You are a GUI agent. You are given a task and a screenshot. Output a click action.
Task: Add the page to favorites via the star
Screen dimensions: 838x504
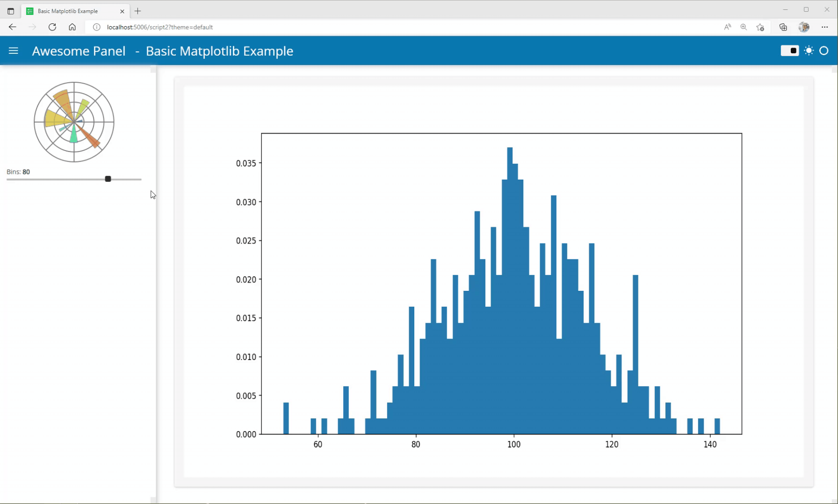[x=760, y=27]
